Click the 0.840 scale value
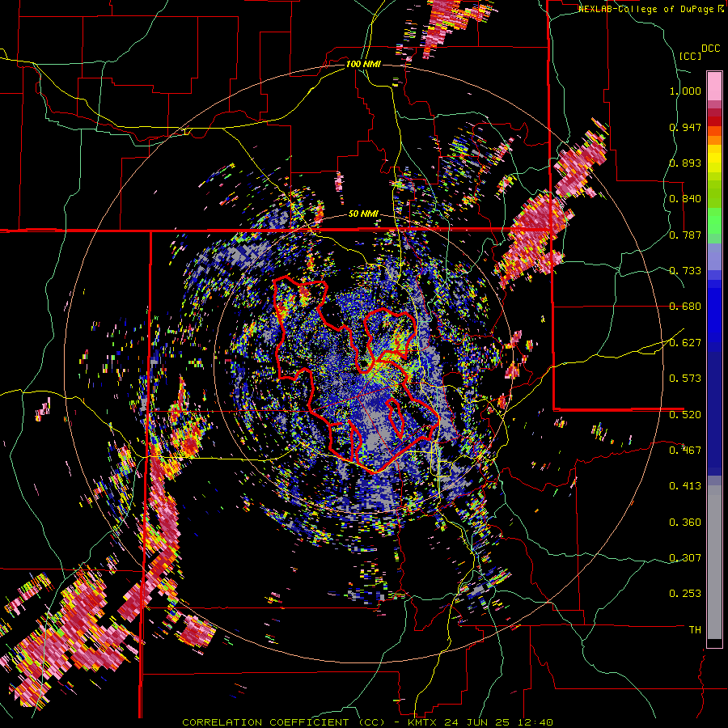Screen dimensions: 728x728 685,199
